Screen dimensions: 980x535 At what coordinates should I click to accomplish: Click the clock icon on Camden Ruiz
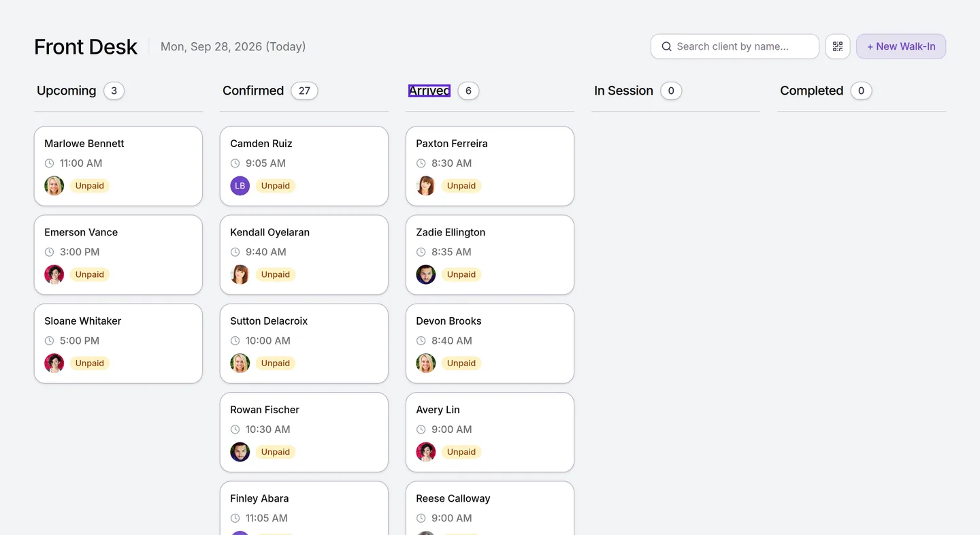click(x=235, y=163)
